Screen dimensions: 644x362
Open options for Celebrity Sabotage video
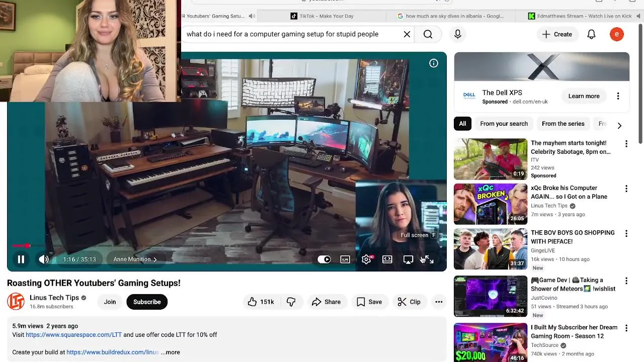point(626,144)
